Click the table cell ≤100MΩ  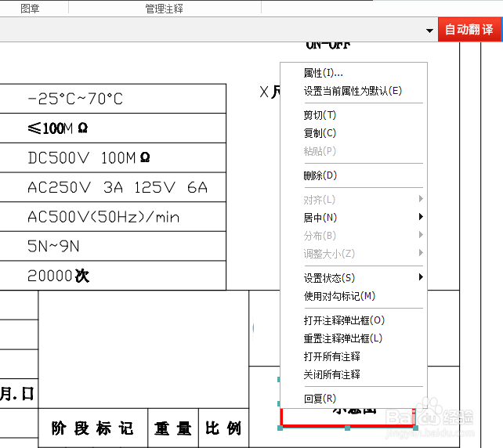point(113,128)
